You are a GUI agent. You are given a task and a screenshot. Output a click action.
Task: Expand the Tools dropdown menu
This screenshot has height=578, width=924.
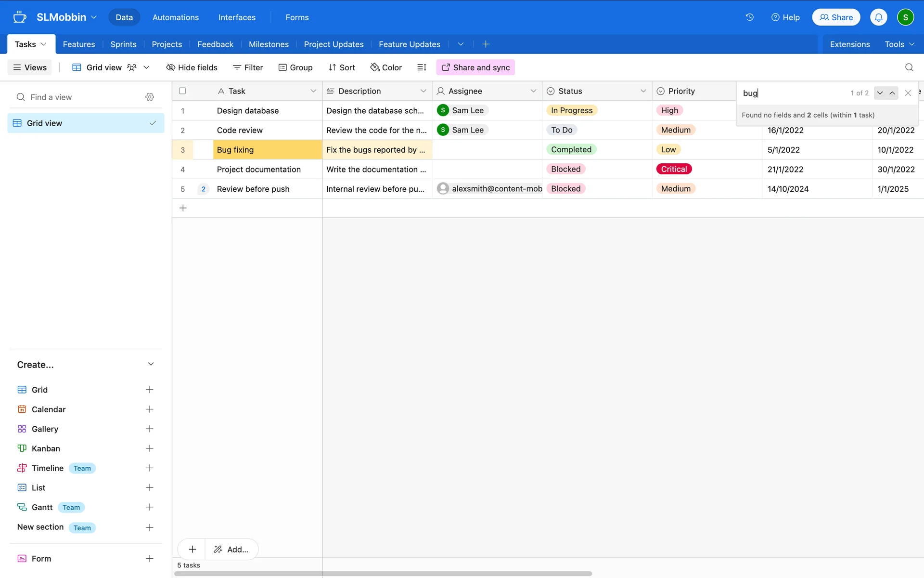(x=899, y=44)
